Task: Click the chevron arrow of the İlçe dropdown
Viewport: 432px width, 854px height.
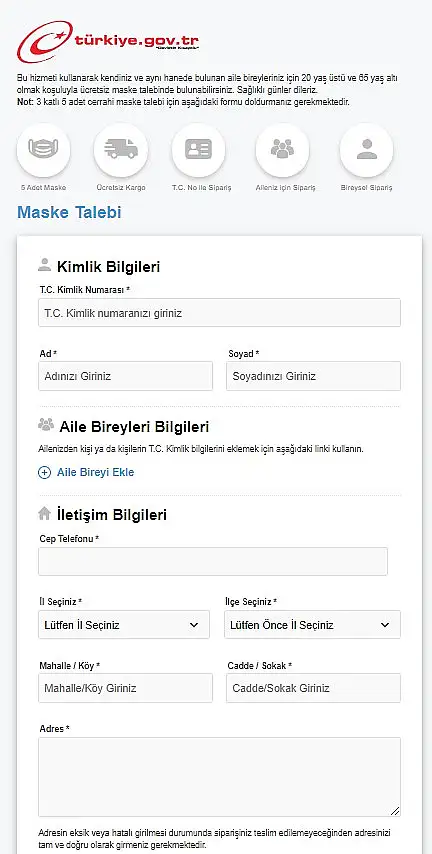Action: click(x=385, y=625)
